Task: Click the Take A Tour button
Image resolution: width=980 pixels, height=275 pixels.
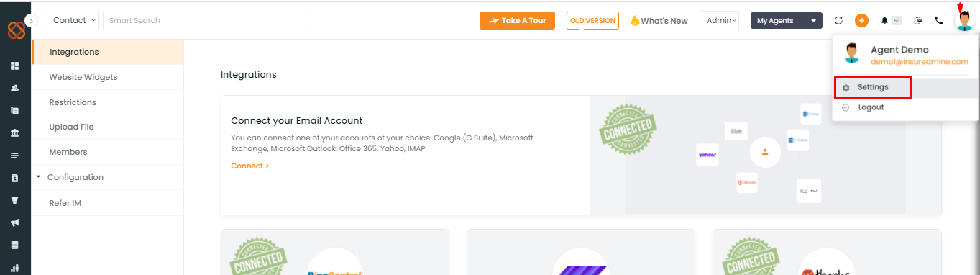Action: [x=518, y=21]
